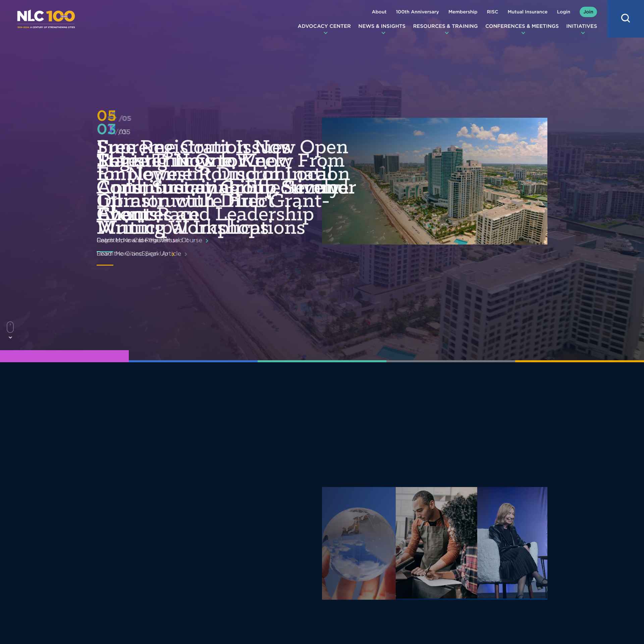Click the Mutual Insurance icon link

[x=527, y=11]
